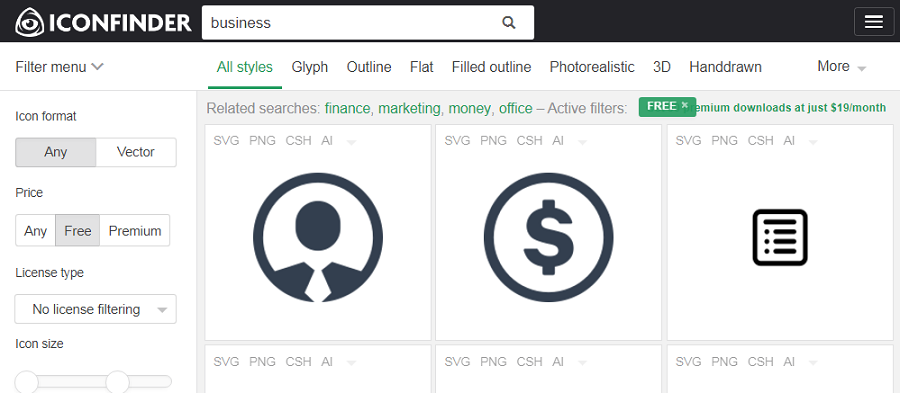Click the right icon size slider handle
900x393 pixels.
(x=118, y=381)
